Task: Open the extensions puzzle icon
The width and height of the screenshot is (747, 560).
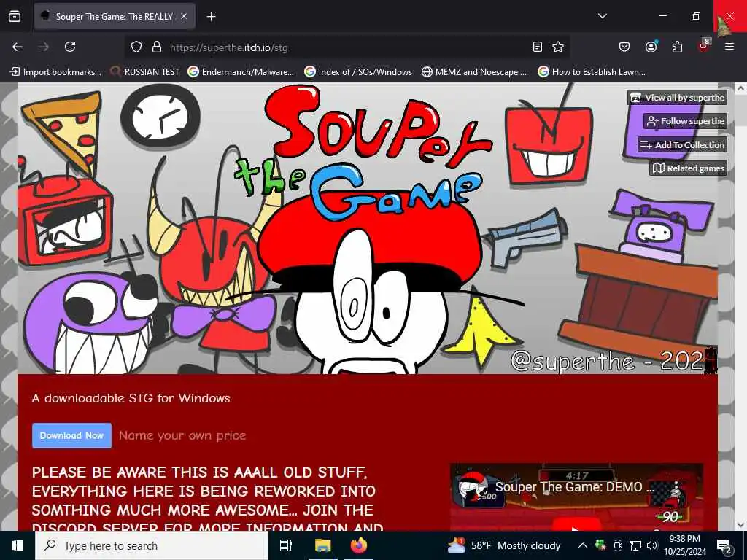Action: tap(677, 47)
